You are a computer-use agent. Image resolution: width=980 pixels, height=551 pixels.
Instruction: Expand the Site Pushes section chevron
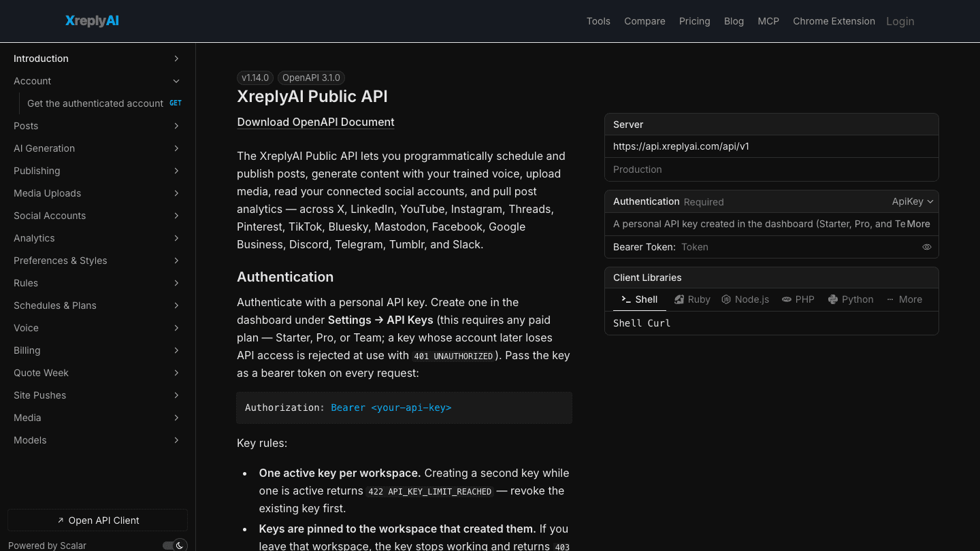pos(176,395)
